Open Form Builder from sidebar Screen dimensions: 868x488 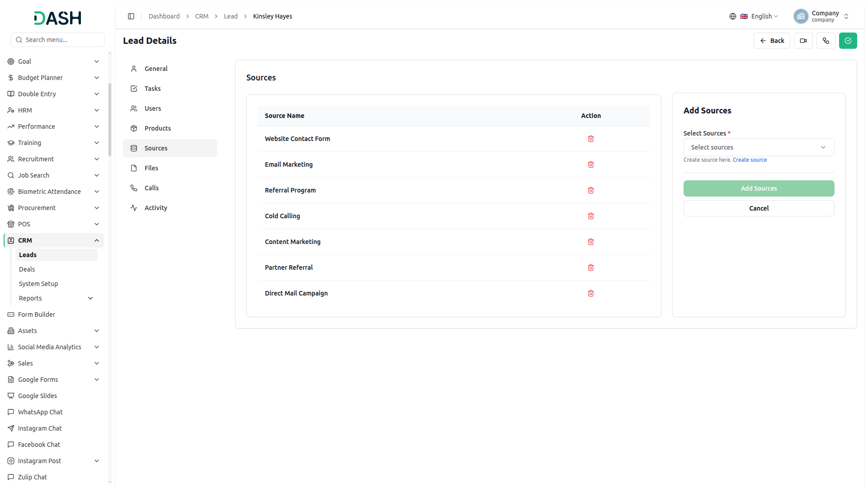click(54, 314)
